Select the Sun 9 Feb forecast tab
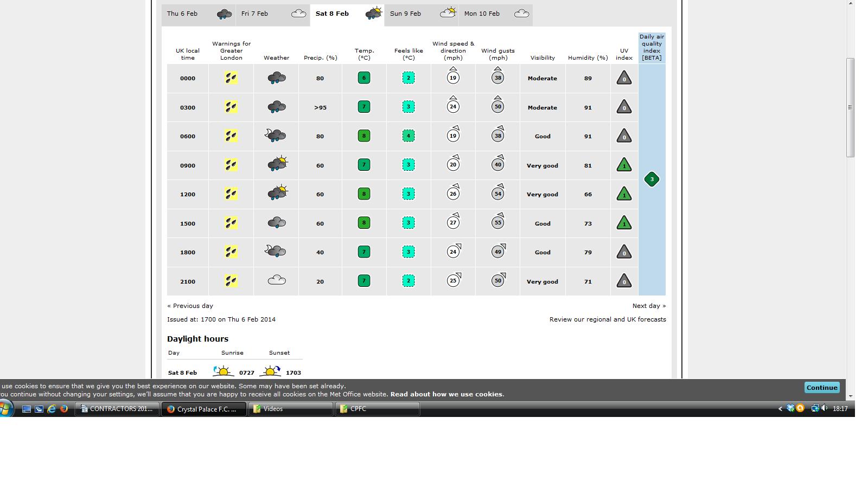This screenshot has height=488, width=868. point(422,14)
